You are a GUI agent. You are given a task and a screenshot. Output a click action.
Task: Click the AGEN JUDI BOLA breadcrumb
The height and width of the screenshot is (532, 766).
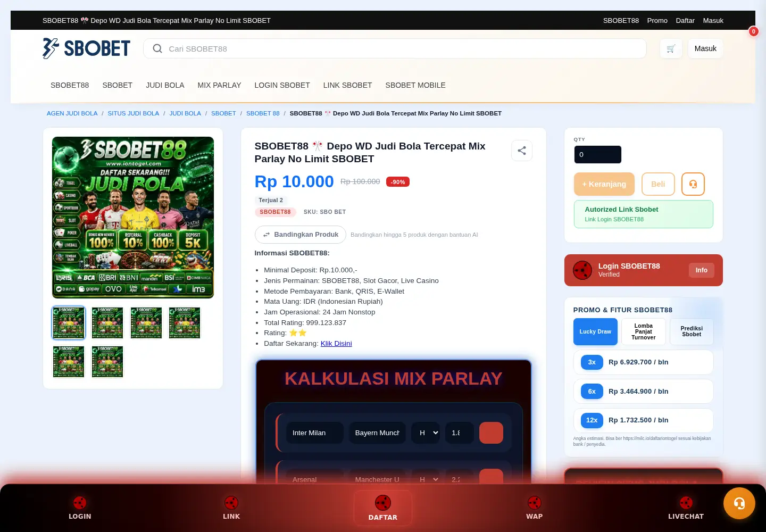click(72, 113)
